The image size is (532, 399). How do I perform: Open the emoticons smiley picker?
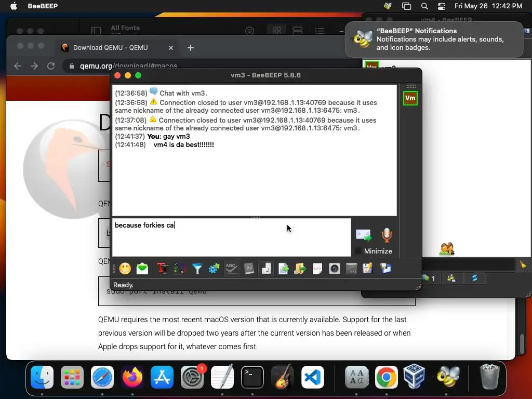(125, 269)
